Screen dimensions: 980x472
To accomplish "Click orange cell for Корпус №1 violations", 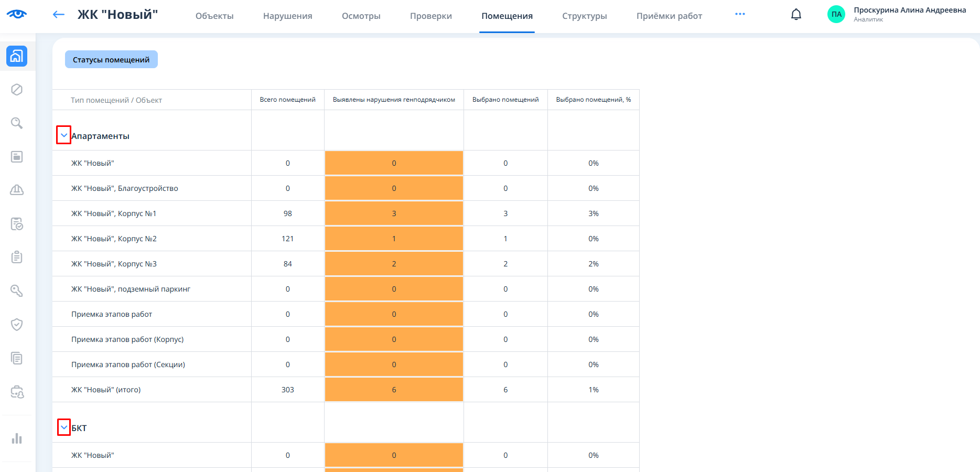I will click(x=394, y=213).
